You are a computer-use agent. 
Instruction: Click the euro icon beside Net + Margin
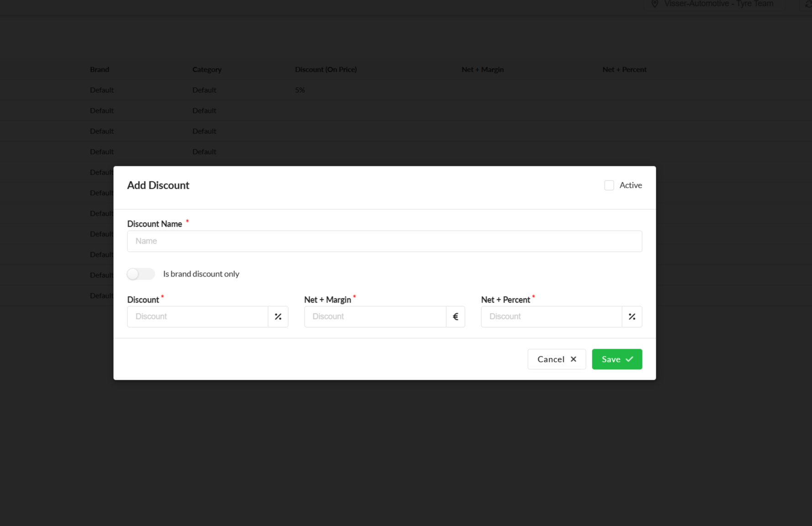tap(455, 316)
